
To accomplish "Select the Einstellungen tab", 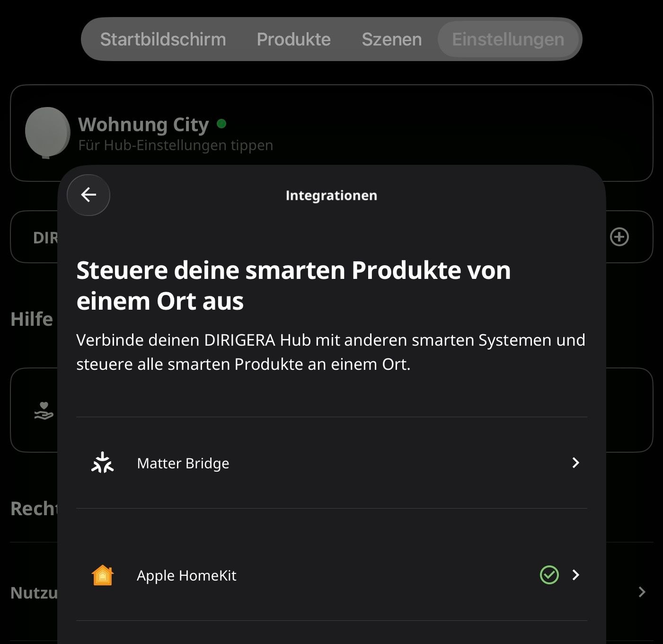I will (508, 39).
